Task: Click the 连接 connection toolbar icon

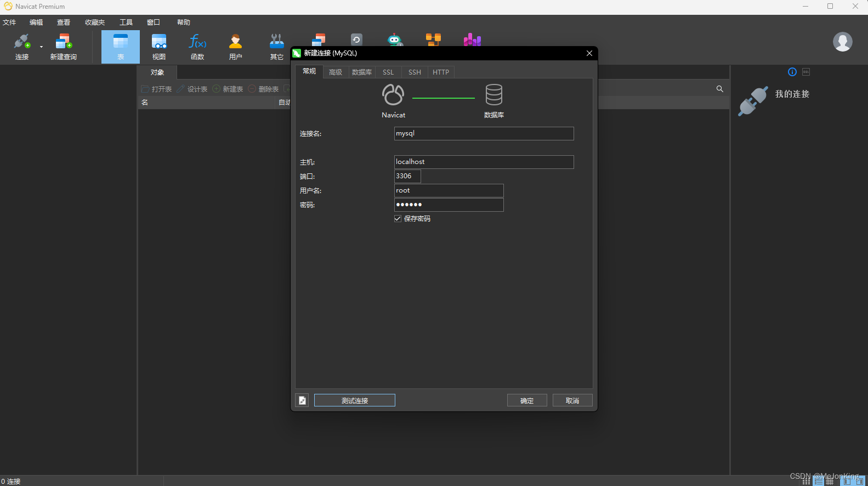Action: click(x=22, y=47)
